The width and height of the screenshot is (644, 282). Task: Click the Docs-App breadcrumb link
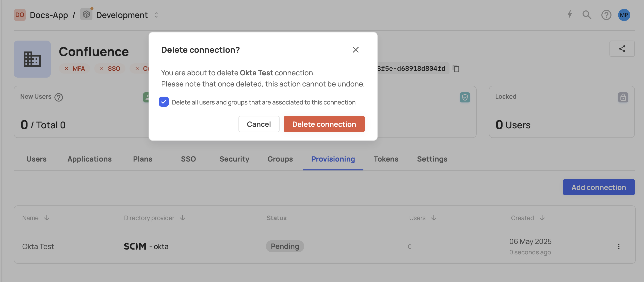(49, 15)
